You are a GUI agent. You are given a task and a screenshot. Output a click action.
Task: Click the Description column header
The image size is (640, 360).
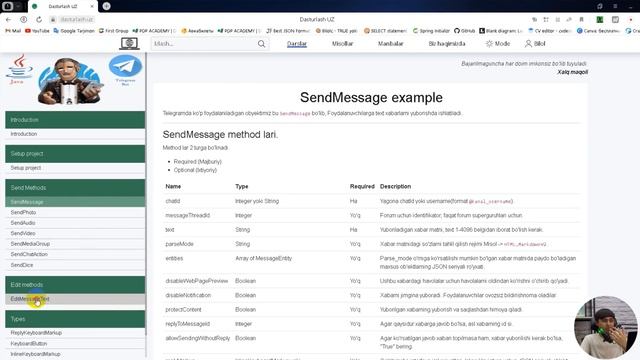tap(395, 186)
